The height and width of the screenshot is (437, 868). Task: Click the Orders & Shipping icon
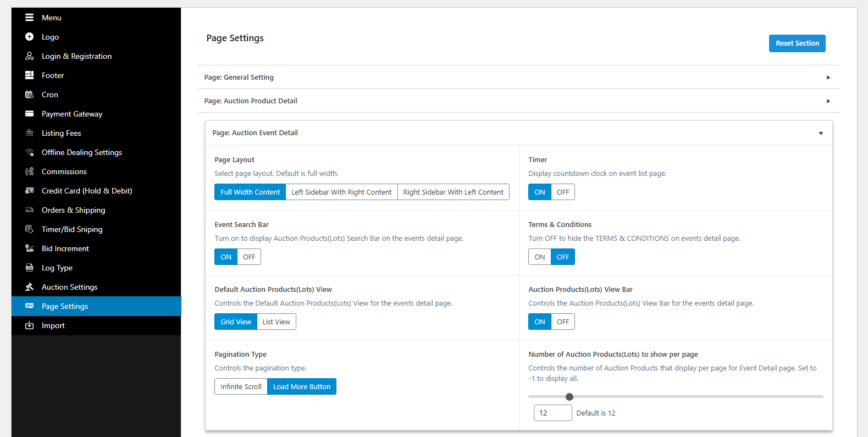coord(30,210)
